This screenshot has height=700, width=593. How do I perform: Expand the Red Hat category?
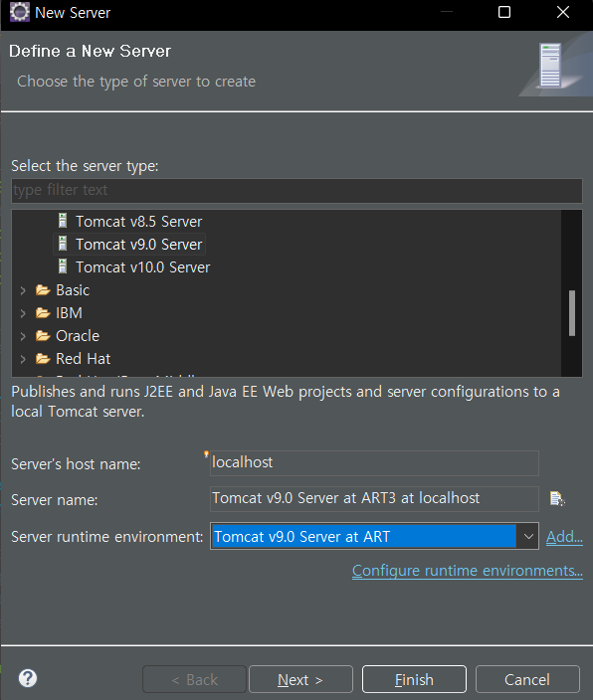pos(23,359)
